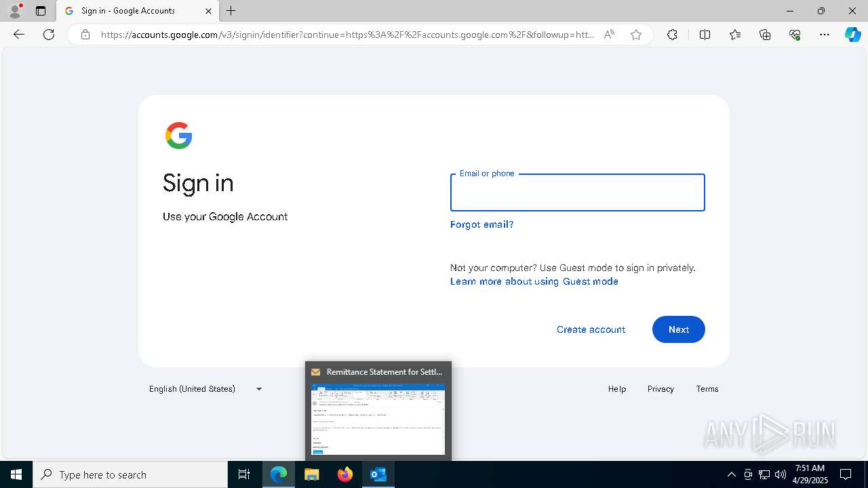Open the tab actions menu icon
This screenshot has height=488, width=868.
(41, 11)
